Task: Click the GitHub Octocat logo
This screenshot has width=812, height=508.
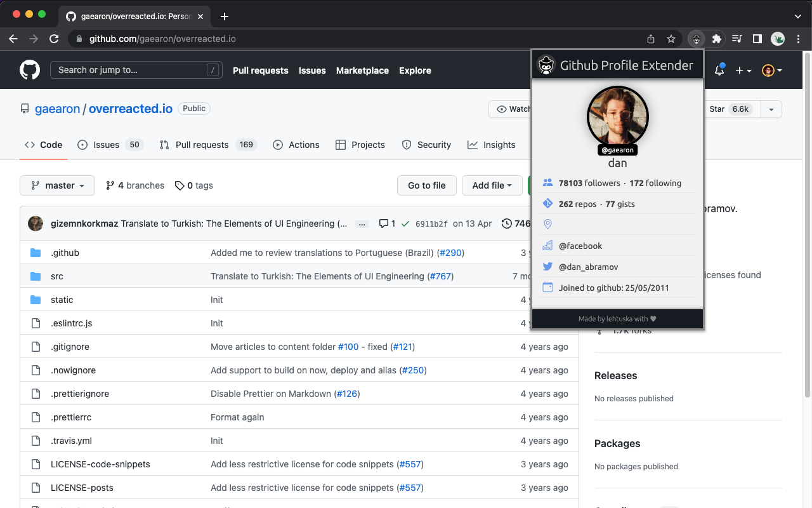Action: (x=30, y=70)
